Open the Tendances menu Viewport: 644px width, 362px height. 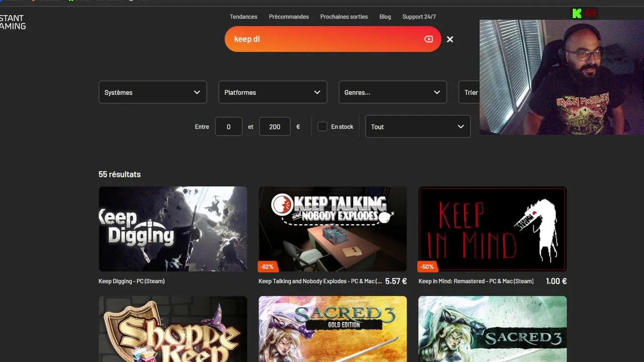244,17
